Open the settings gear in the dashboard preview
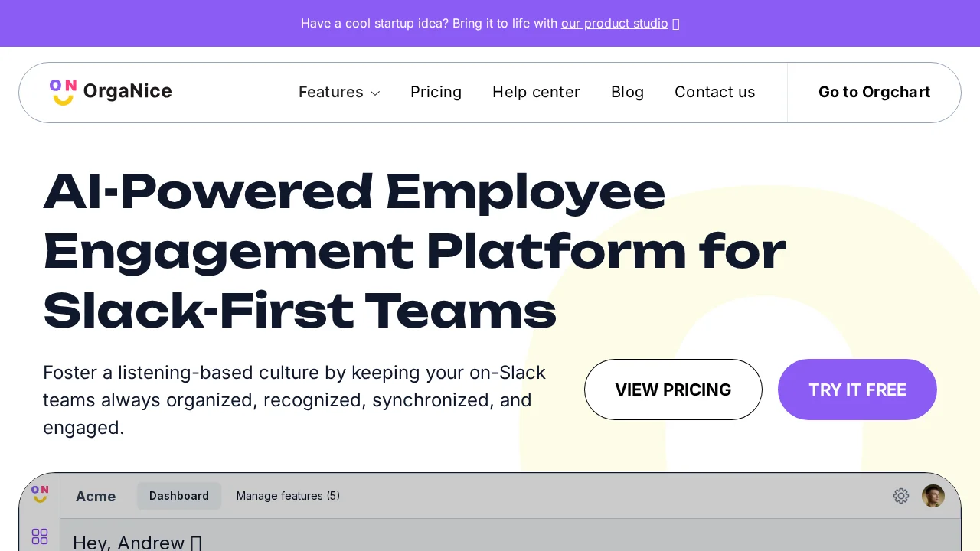 point(901,496)
